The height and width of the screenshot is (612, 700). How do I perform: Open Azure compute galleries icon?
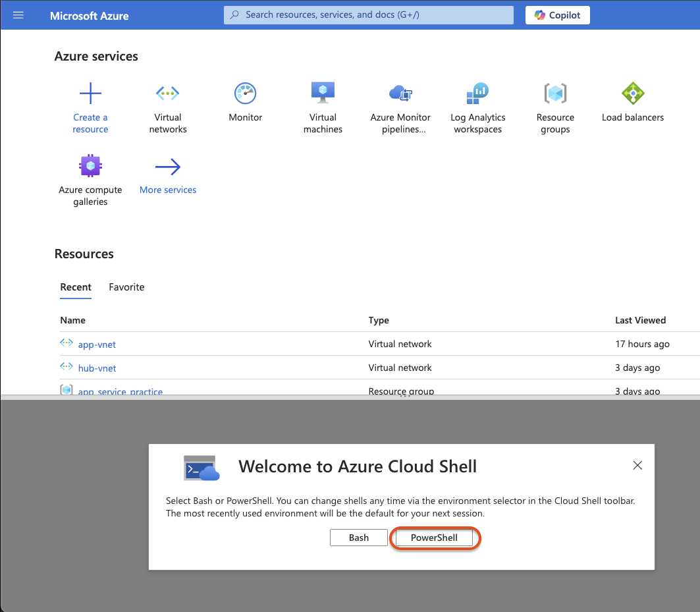pos(91,166)
